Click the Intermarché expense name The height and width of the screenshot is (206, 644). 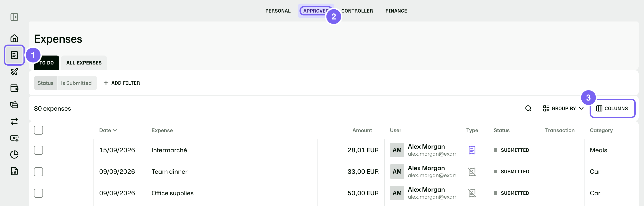tap(169, 150)
